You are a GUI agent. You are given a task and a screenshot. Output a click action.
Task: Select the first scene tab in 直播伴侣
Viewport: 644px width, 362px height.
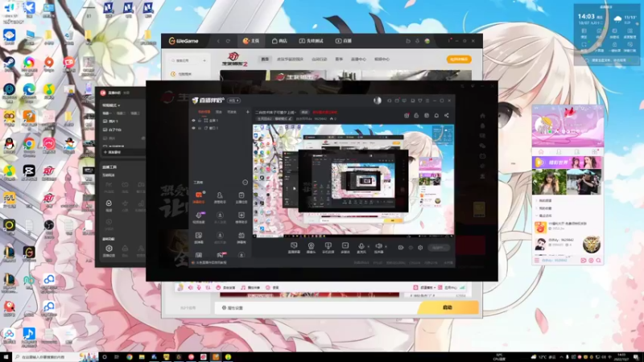tap(204, 112)
